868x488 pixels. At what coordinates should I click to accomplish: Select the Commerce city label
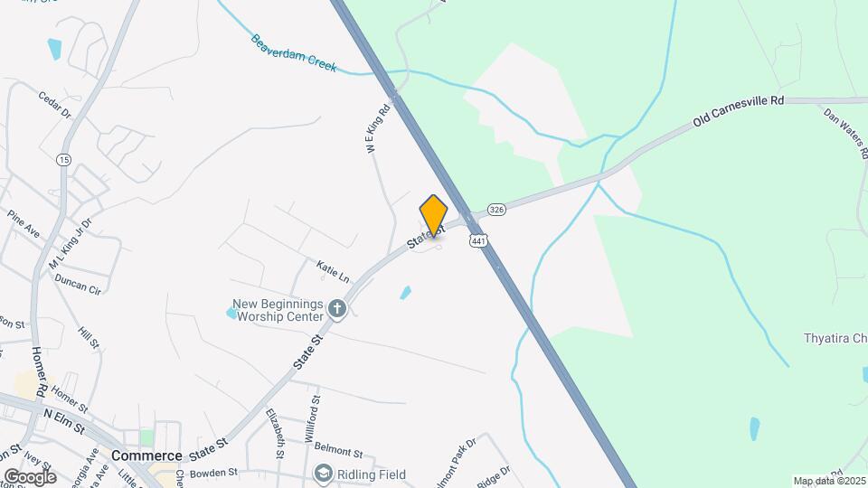(146, 455)
